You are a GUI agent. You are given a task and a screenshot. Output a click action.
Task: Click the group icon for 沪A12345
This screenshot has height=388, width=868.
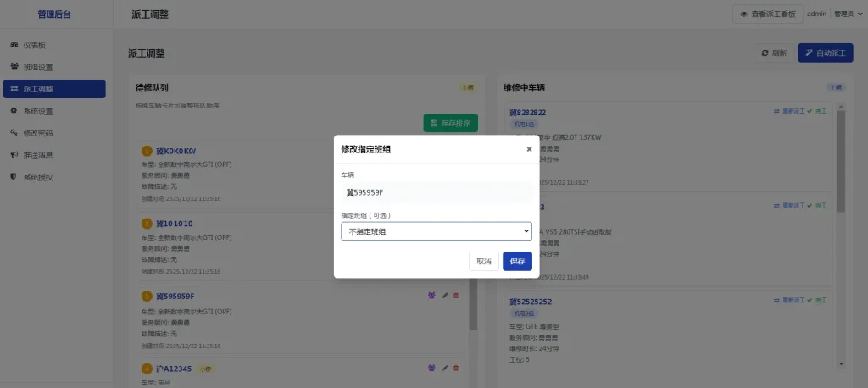431,368
